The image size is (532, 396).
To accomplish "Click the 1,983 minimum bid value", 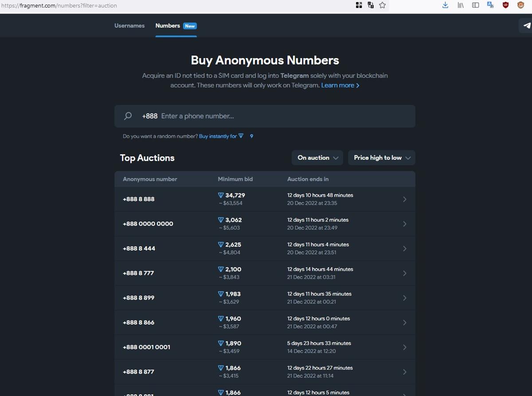I will 233,294.
